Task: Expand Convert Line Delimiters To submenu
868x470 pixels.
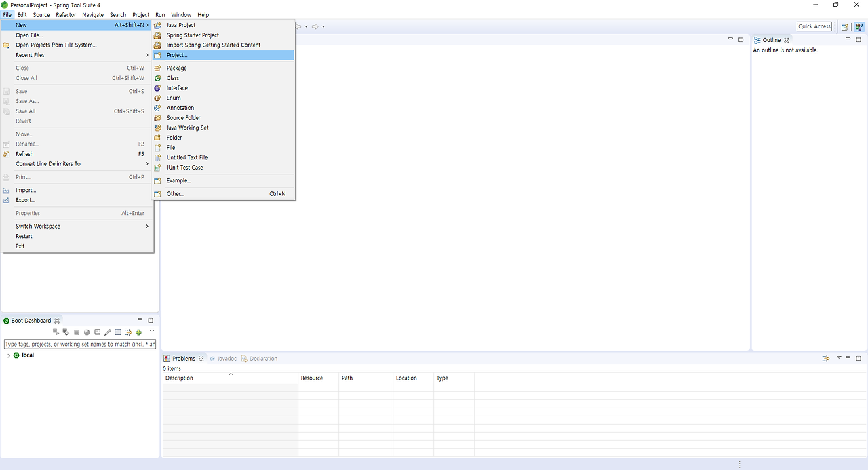Action: (77, 164)
